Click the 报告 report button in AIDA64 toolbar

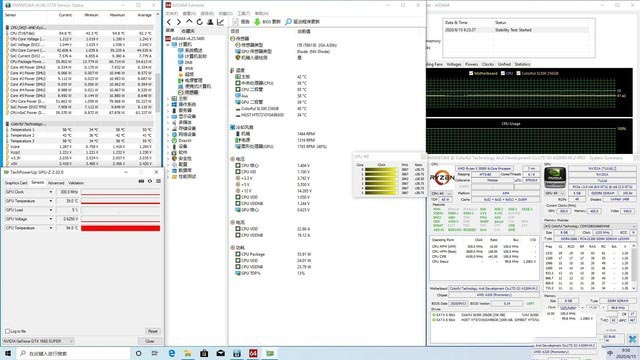[241, 22]
